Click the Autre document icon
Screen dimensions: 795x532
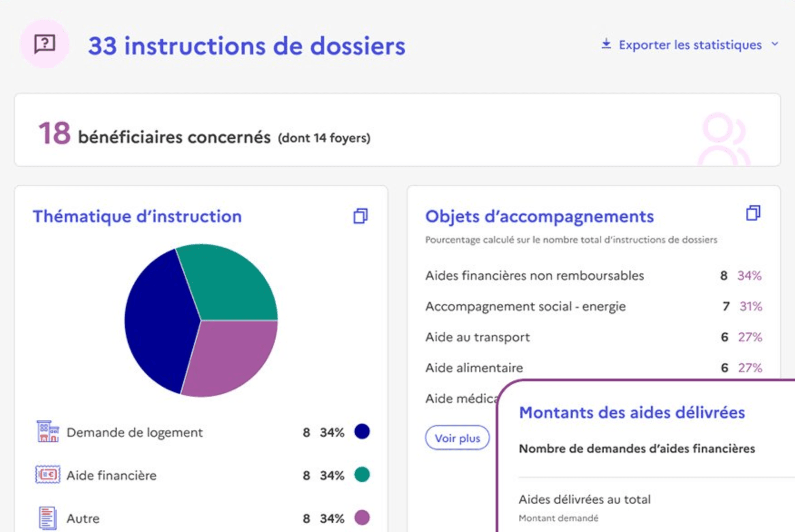(x=48, y=518)
